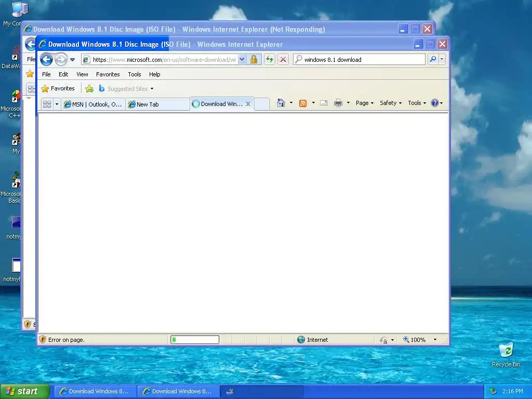Open the tab list dropdown arrow
This screenshot has width=532, height=399.
click(x=57, y=104)
